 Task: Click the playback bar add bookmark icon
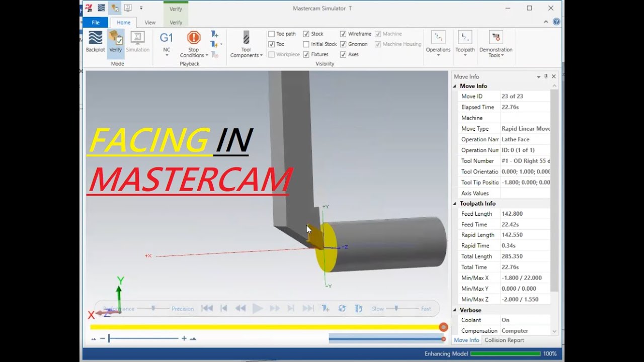(326, 309)
